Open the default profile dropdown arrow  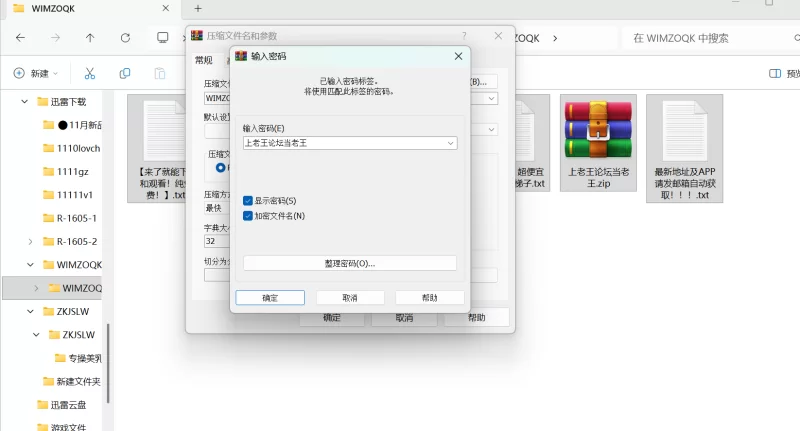(491, 130)
